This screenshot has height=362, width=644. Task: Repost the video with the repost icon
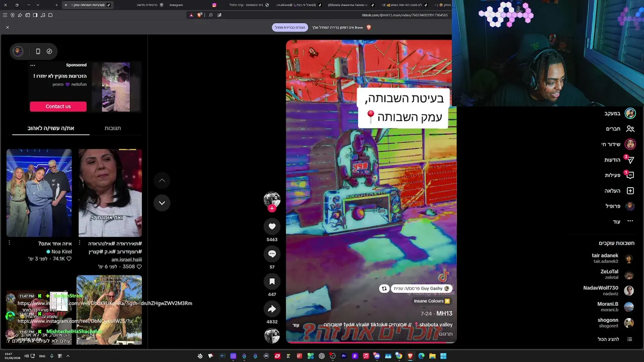tap(384, 289)
